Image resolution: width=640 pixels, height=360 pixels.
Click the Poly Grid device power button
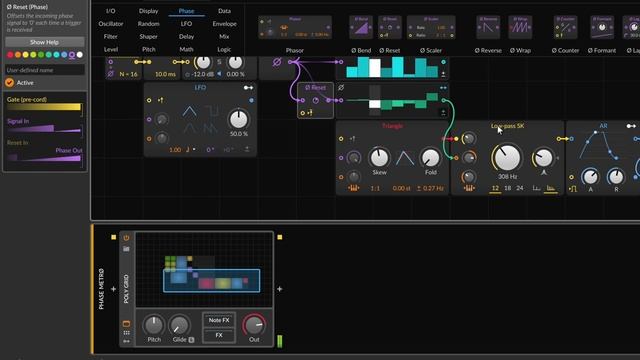pyautogui.click(x=126, y=238)
